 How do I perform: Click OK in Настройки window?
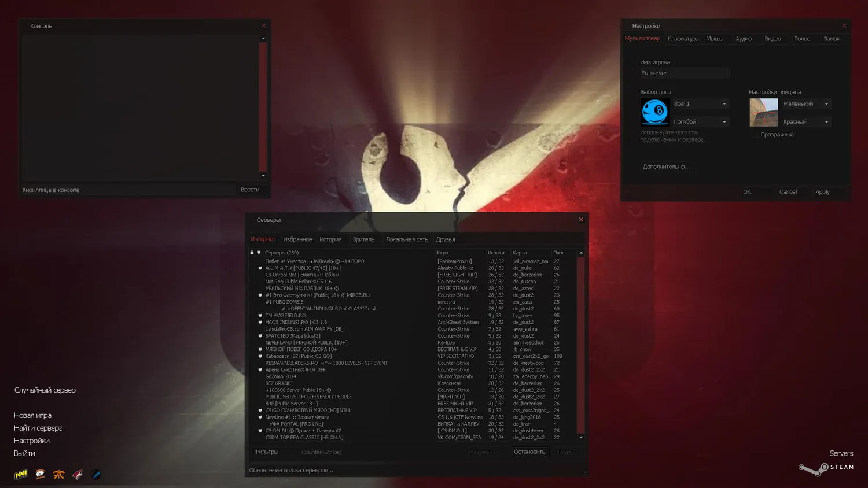point(756,192)
